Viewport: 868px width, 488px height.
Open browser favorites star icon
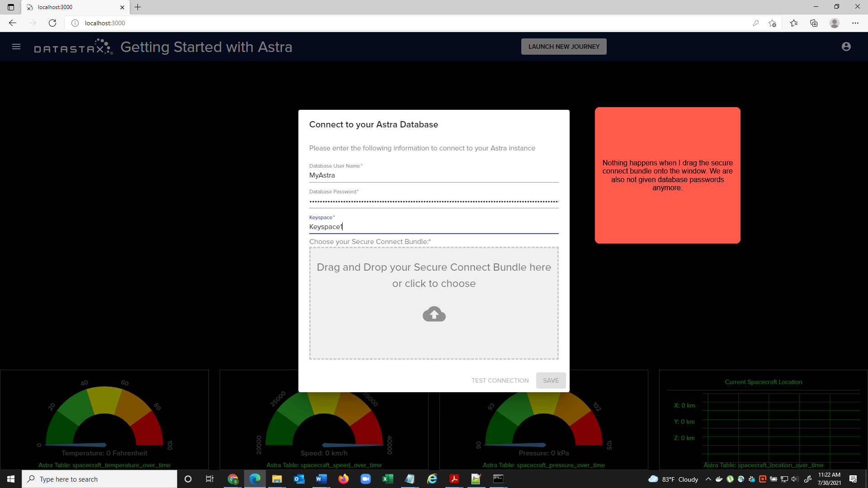[793, 23]
